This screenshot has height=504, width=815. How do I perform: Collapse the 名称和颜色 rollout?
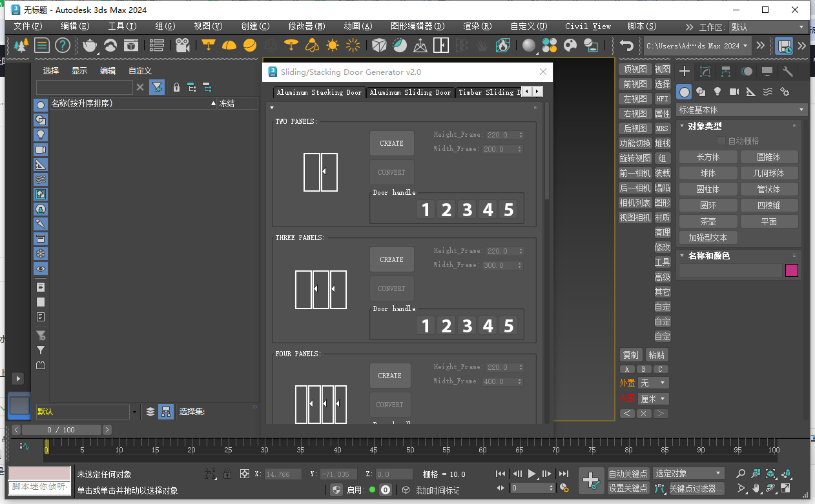[x=709, y=256]
